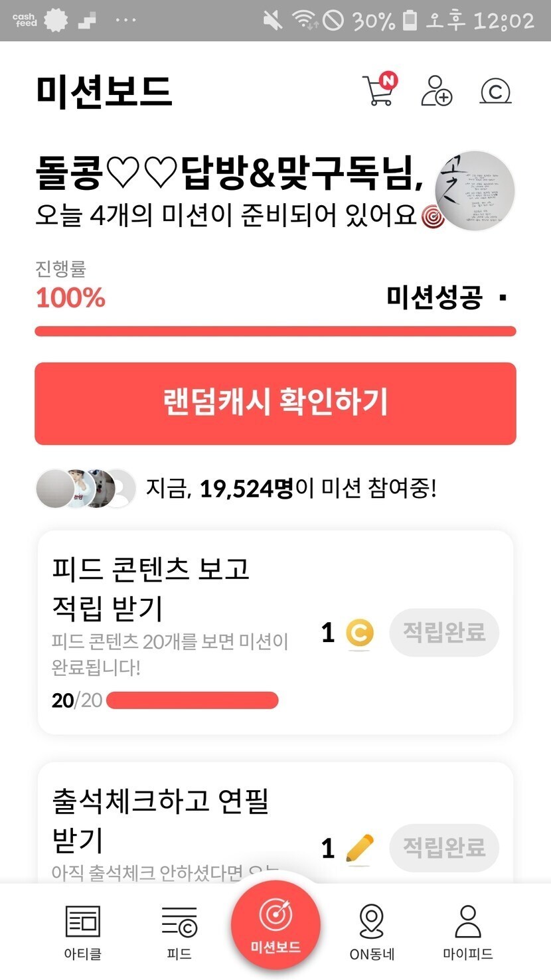551x980 pixels.
Task: Tap the add friend icon
Action: [x=437, y=91]
